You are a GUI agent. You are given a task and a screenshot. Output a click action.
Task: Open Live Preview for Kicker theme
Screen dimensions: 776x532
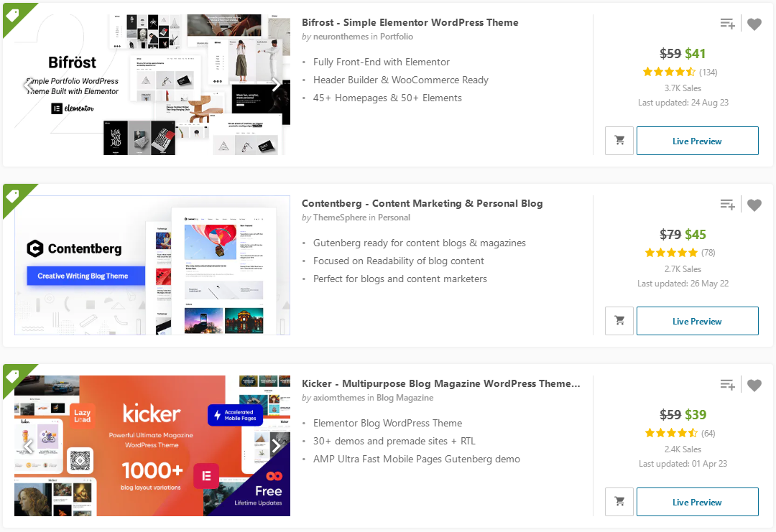coord(697,502)
